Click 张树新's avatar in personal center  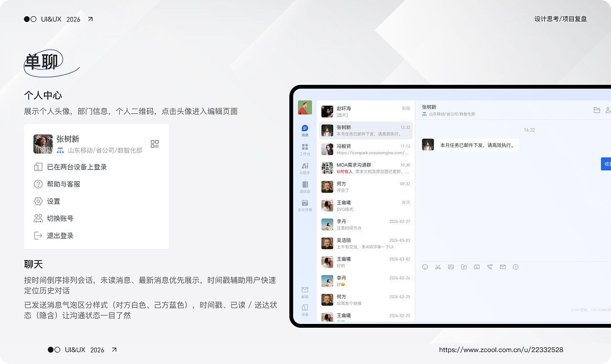43,144
